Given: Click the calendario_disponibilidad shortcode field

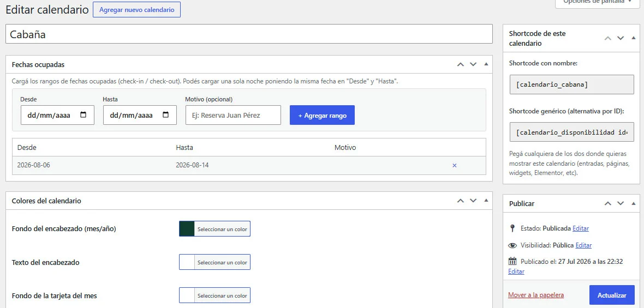Looking at the screenshot, I should [572, 132].
